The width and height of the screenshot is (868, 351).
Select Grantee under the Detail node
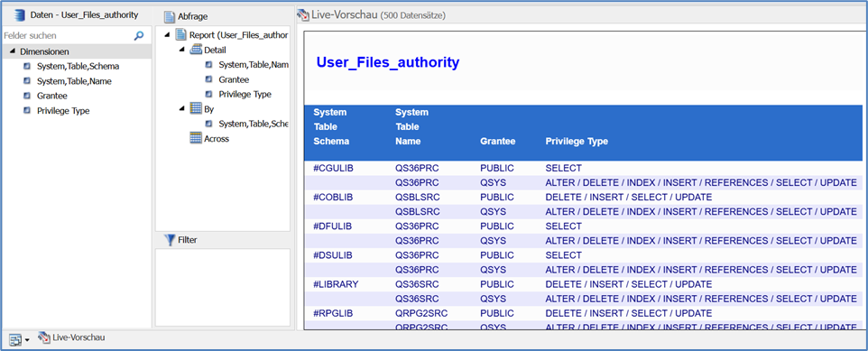point(234,79)
